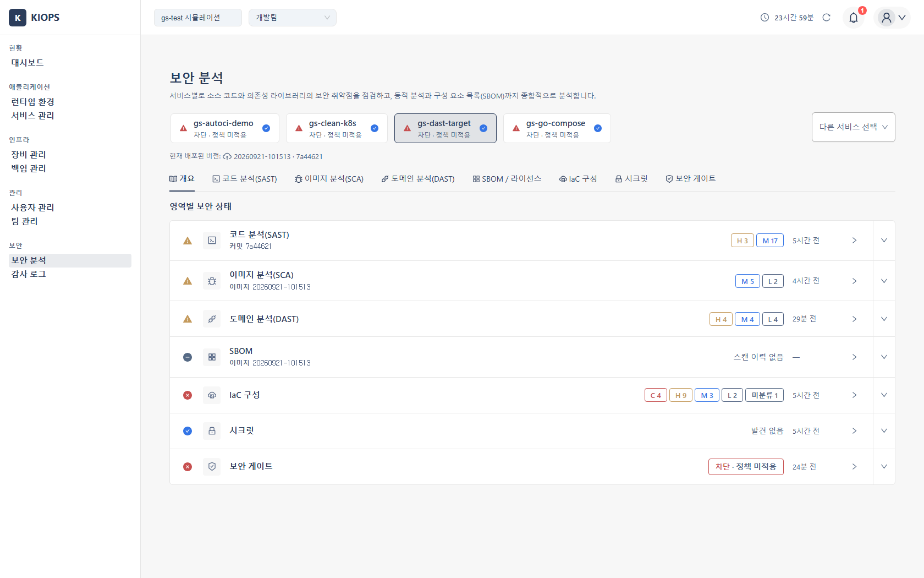Click the IaC cloud icon in the status list
The image size is (924, 578).
pyautogui.click(x=212, y=395)
